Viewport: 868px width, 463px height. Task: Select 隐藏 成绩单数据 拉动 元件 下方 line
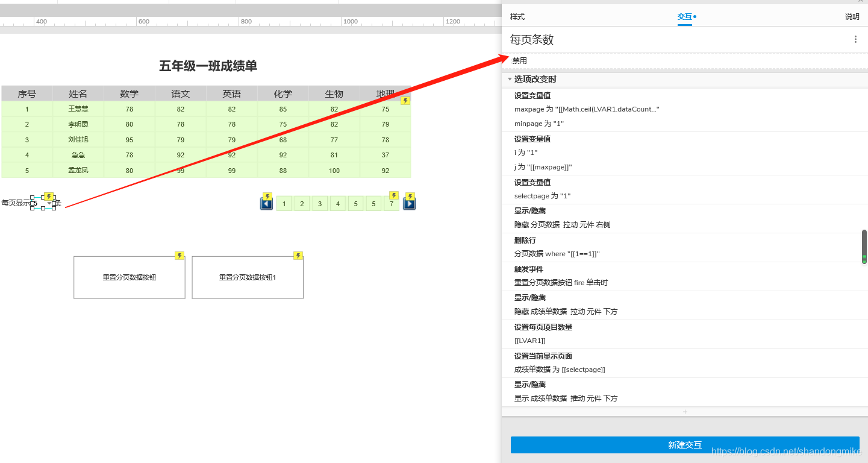566,312
